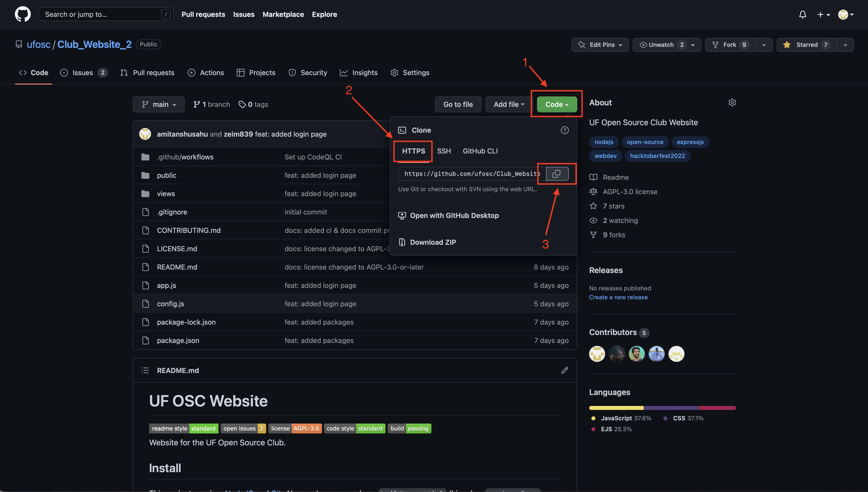Expand the plus create-new menu

click(823, 15)
